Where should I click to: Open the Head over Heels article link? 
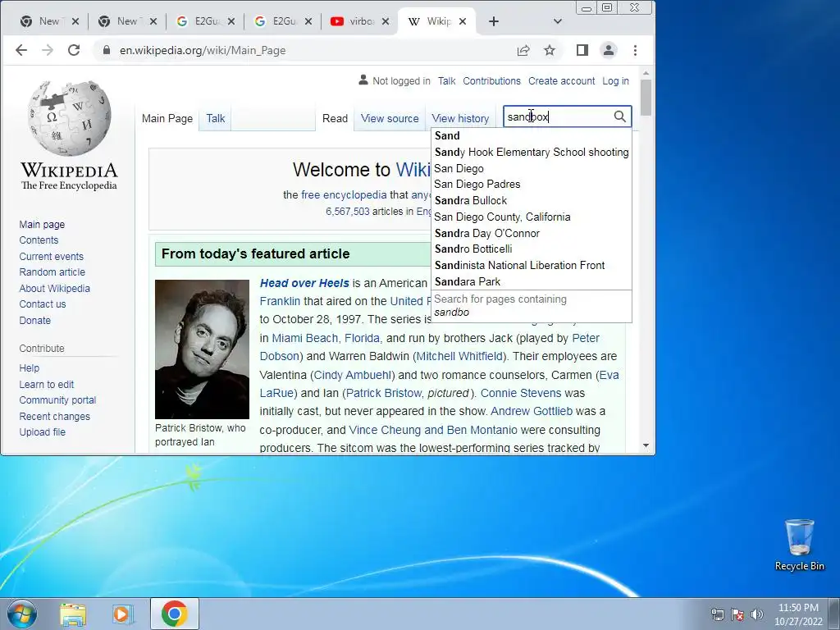(304, 283)
